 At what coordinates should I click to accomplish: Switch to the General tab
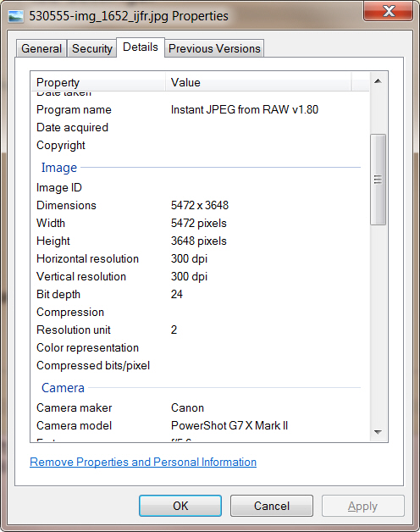[41, 48]
